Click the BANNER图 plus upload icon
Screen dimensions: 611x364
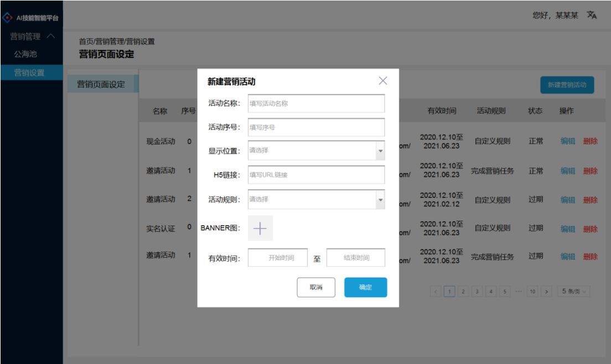point(260,228)
